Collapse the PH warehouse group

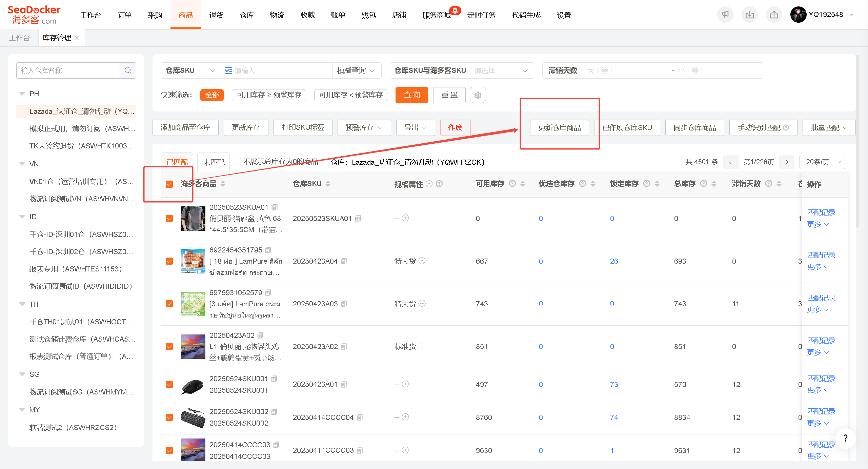click(22, 94)
